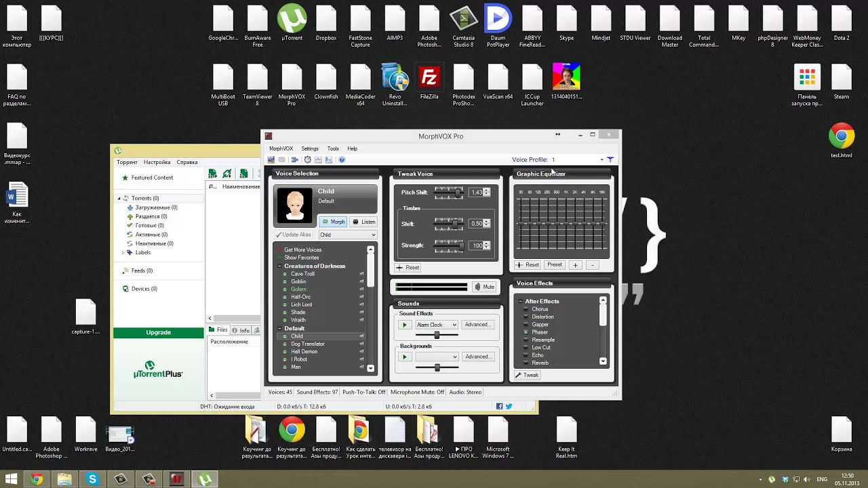Click the Windows Start button

point(12,479)
